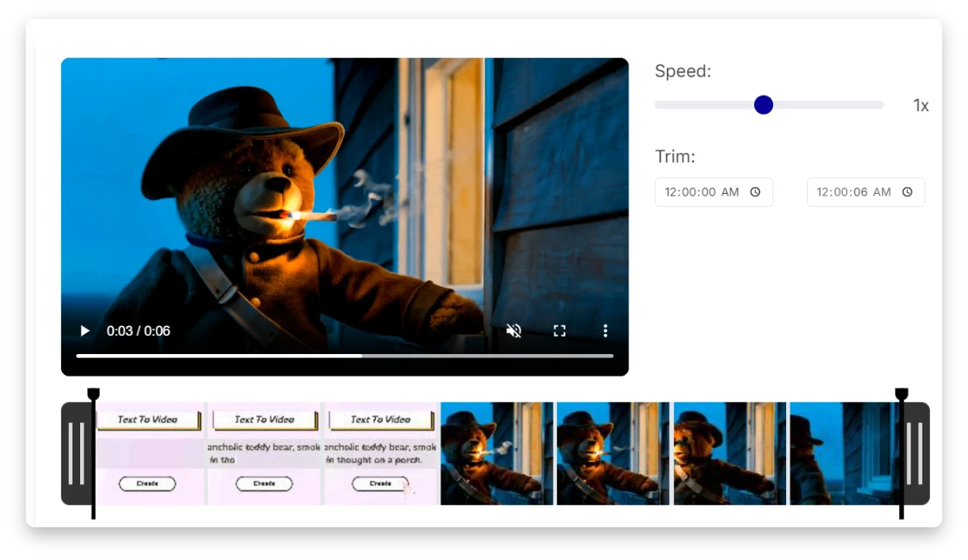Open video fullscreen mode icon
The image size is (968, 560).
click(x=559, y=331)
